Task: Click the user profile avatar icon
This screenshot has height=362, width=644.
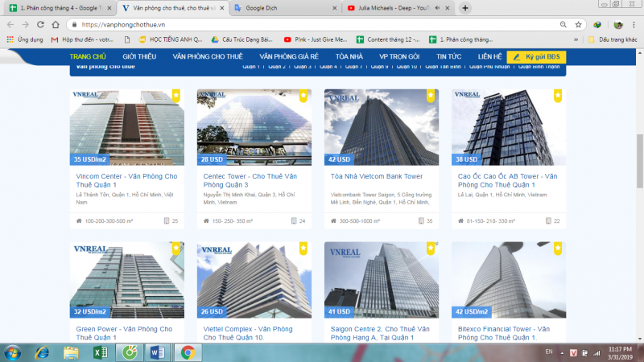Action: (617, 25)
